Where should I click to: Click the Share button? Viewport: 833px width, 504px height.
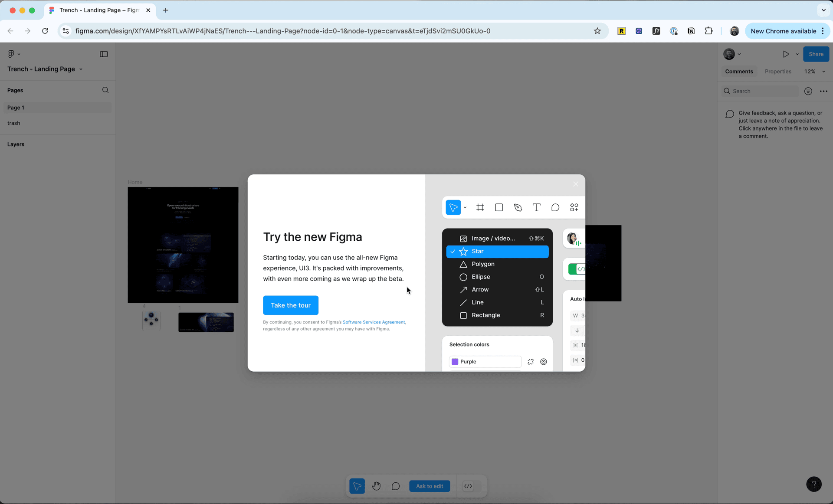[x=816, y=54]
